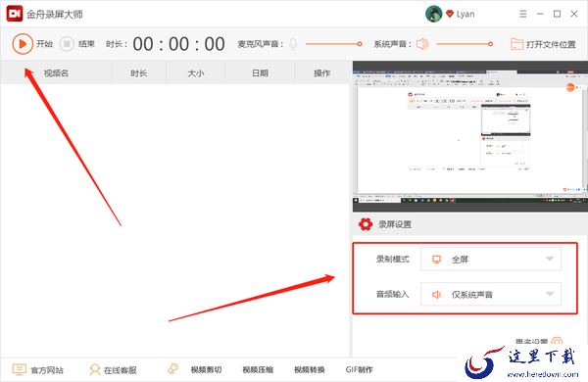
Task: Close the 金舟录屏大师 window
Action: (x=574, y=14)
